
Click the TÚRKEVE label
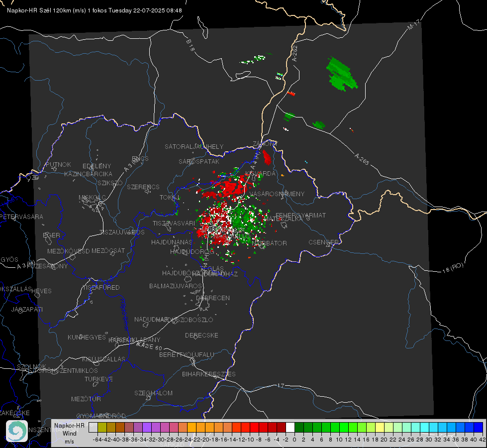99,379
